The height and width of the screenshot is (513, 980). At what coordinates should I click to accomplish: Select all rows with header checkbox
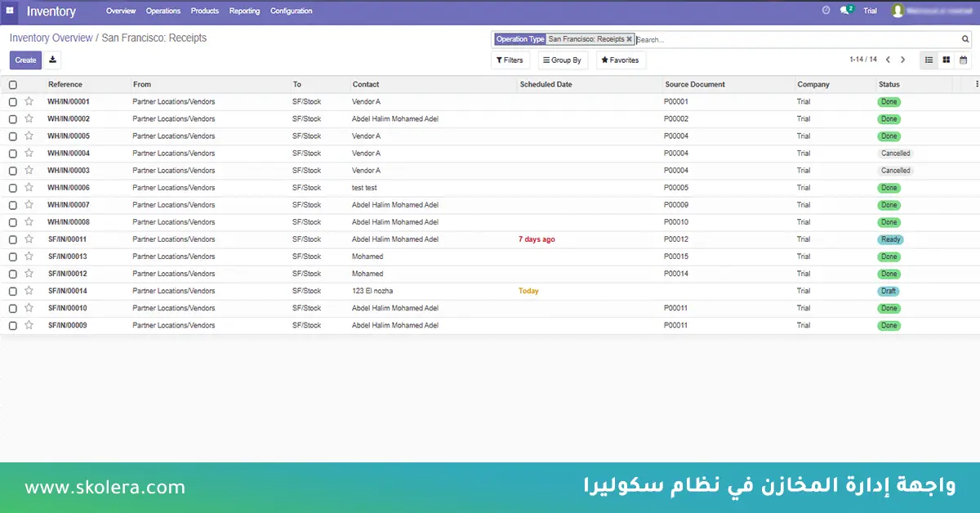point(12,85)
